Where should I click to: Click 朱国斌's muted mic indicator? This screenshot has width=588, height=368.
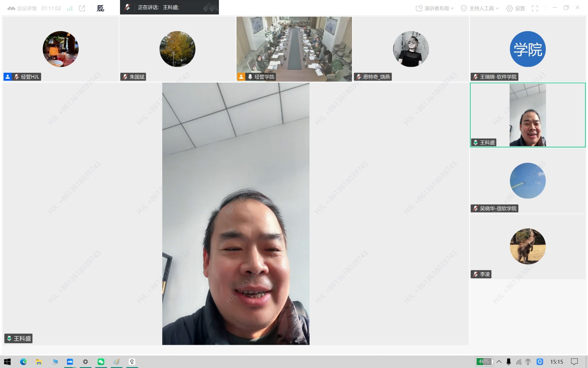pyautogui.click(x=125, y=77)
